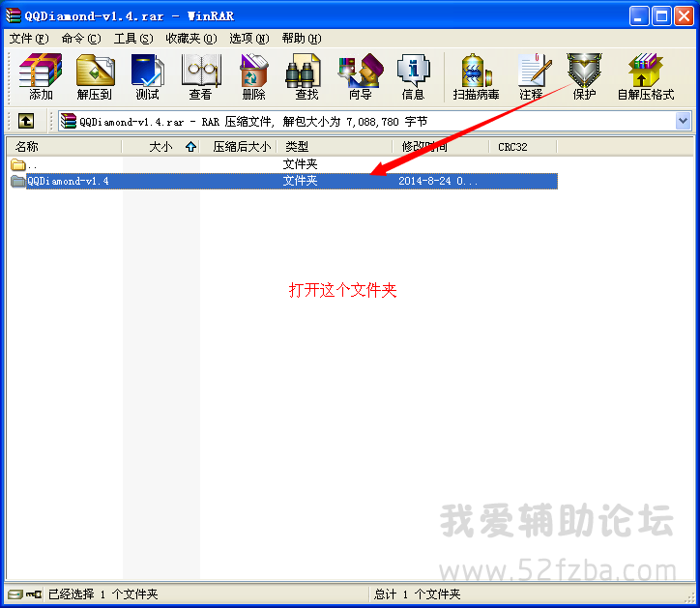Open the Help (帮助) menu
The width and height of the screenshot is (700, 608).
point(302,39)
